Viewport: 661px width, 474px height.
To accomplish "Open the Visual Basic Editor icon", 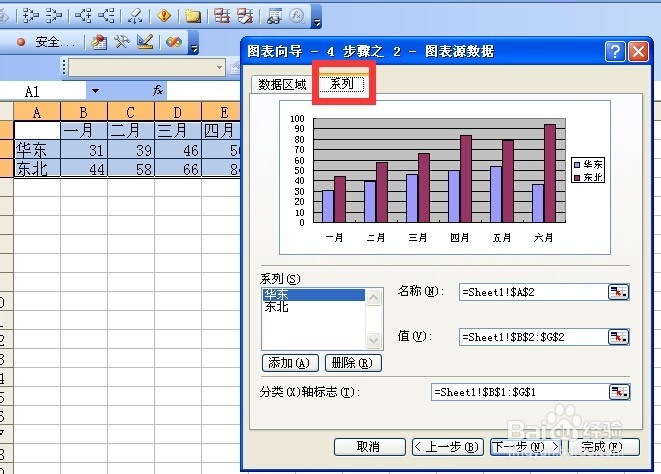I will (x=99, y=42).
